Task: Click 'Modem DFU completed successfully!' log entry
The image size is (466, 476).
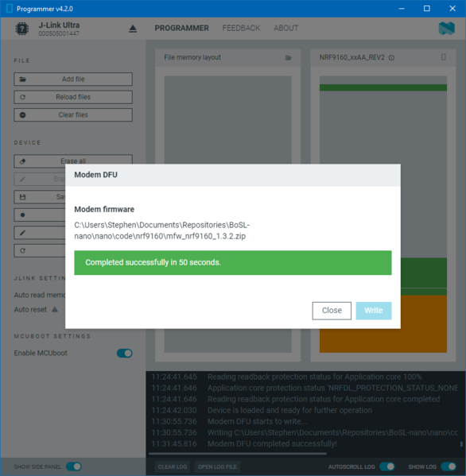Action: 272,444
